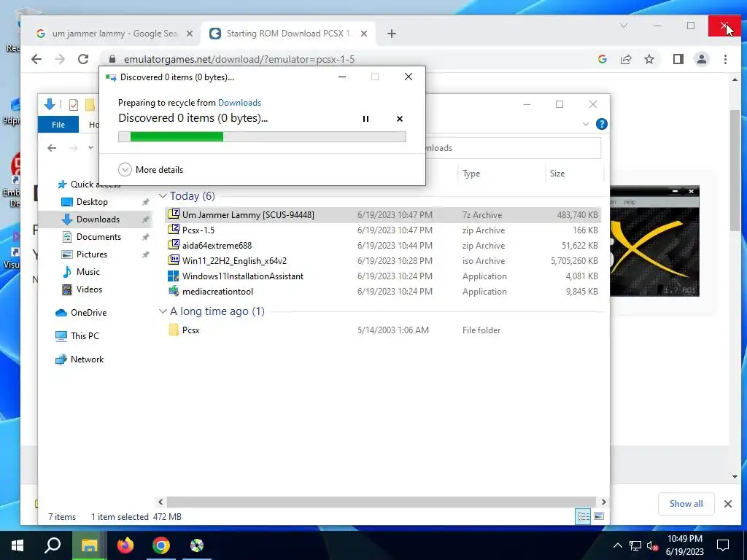Open a new Chrome tab
The width and height of the screenshot is (747, 560).
pos(392,34)
